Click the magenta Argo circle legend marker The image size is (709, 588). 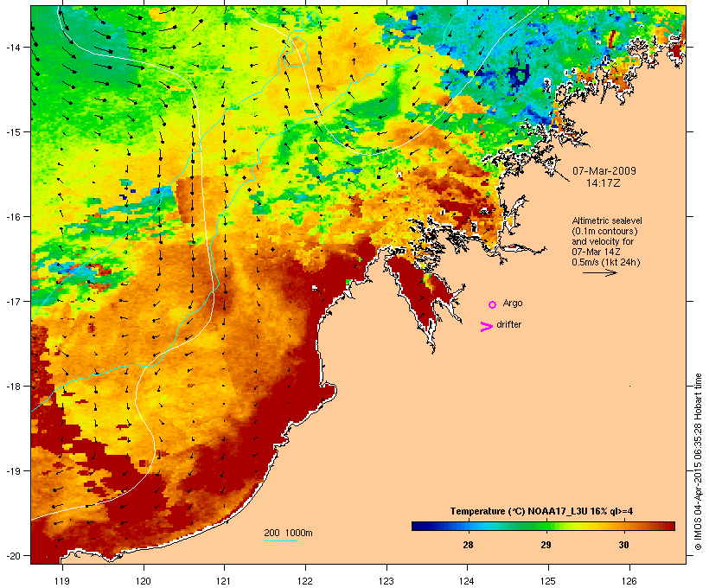(493, 305)
